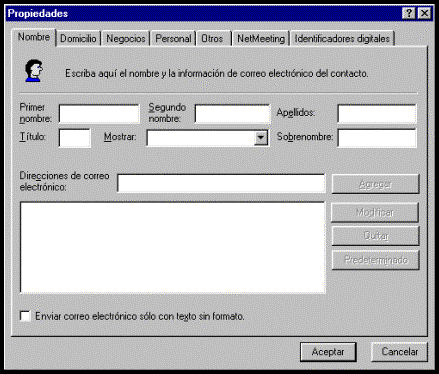Click the Título input box
The width and height of the screenshot is (439, 374).
[x=74, y=138]
